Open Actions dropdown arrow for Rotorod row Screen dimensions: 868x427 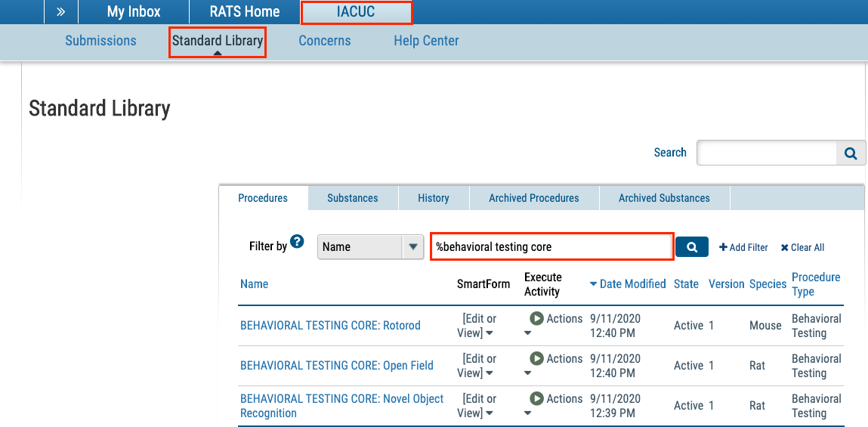pos(527,333)
